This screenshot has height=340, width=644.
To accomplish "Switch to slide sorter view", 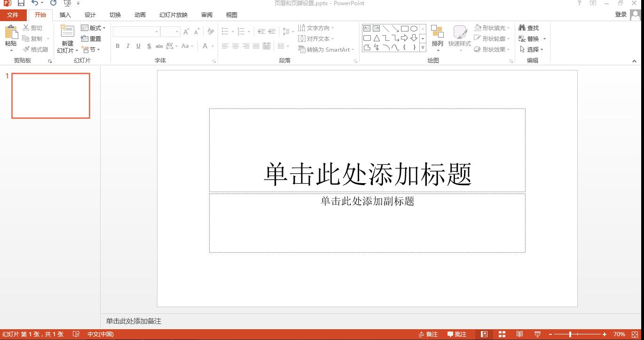I will click(502, 334).
